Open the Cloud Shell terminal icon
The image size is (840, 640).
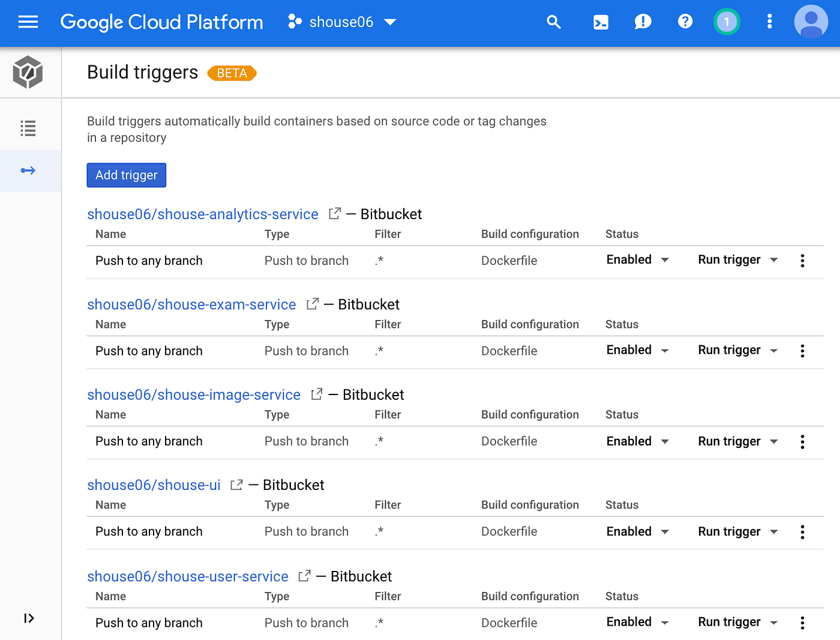point(601,22)
